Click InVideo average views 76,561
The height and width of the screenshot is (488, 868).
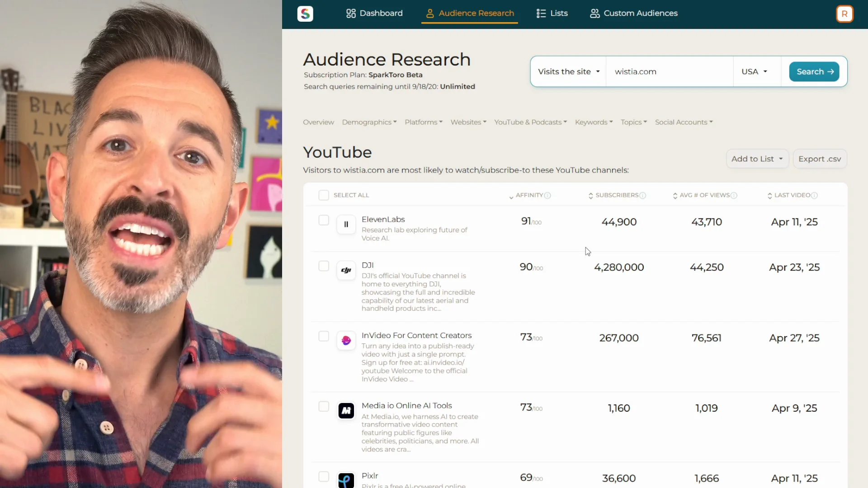pyautogui.click(x=707, y=338)
